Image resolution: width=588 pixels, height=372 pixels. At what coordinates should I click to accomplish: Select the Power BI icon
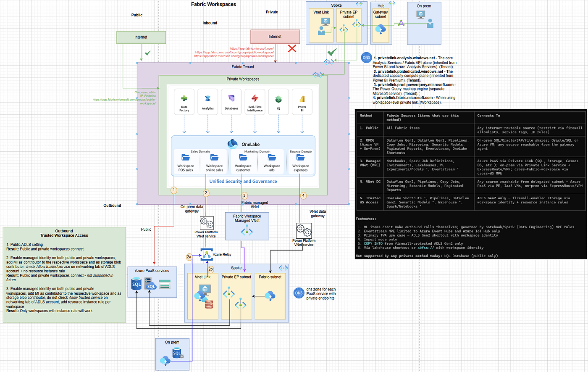pyautogui.click(x=302, y=99)
